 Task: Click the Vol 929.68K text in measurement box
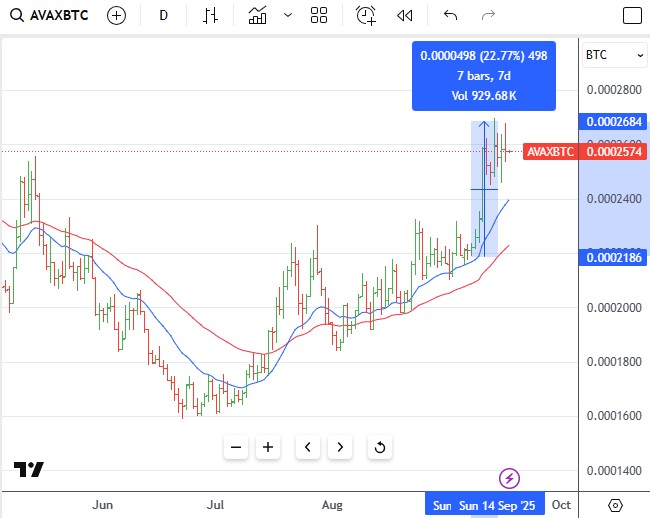tap(484, 96)
